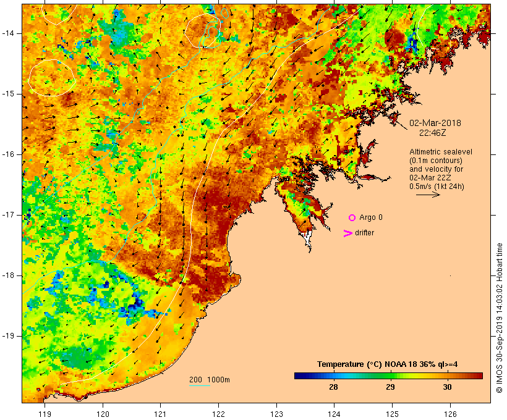This screenshot has height=420, width=507.
Task: Click the cyan 200m depth legend line
Action: (x=200, y=385)
